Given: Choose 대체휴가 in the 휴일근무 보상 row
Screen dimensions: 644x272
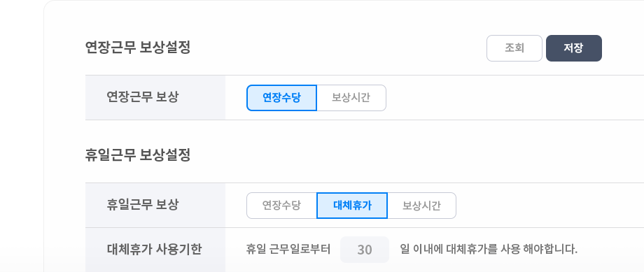Looking at the screenshot, I should point(352,206).
